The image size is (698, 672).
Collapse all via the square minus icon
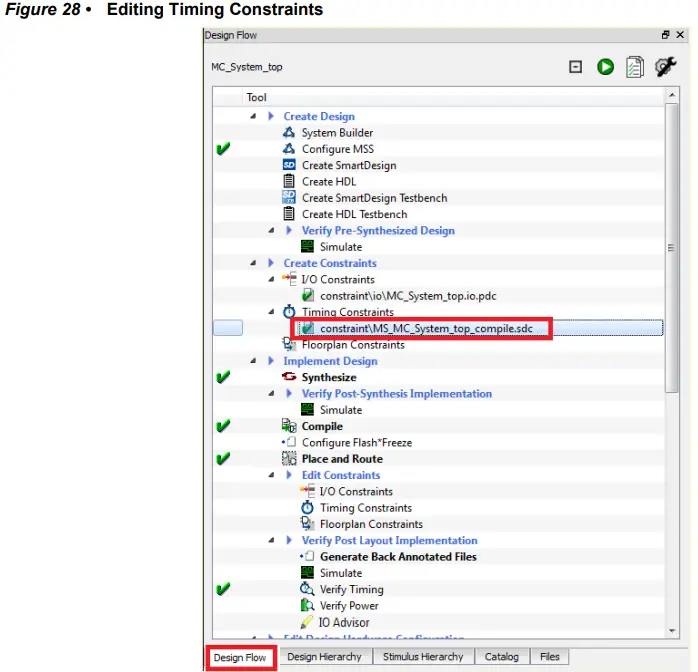[x=575, y=67]
